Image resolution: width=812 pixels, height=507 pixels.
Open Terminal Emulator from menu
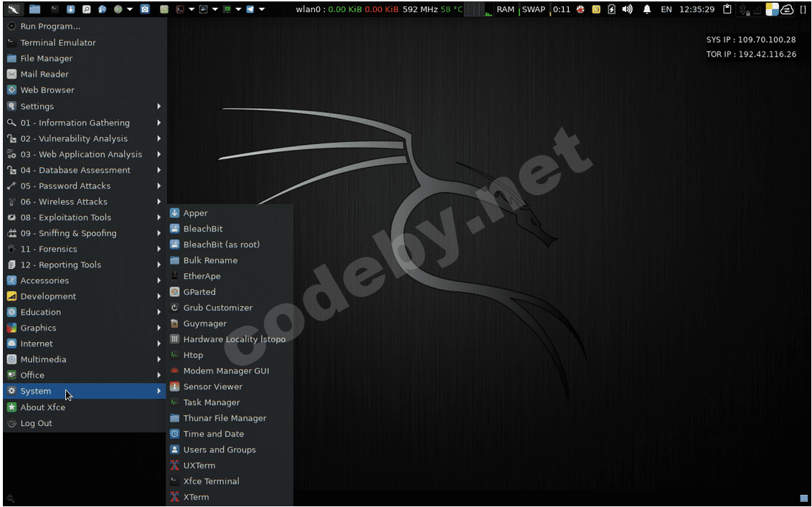57,42
